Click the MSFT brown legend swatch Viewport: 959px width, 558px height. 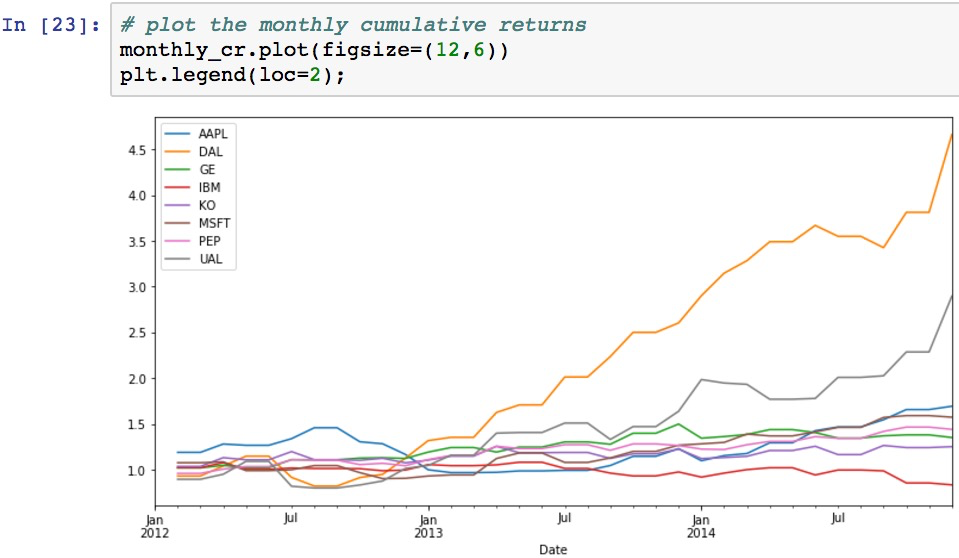click(178, 223)
